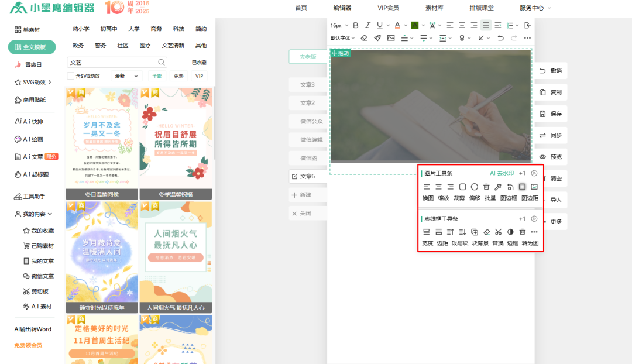Viewport: 632px width, 364px height.
Task: Switch to the 文艺清新 category tab
Action: [173, 46]
